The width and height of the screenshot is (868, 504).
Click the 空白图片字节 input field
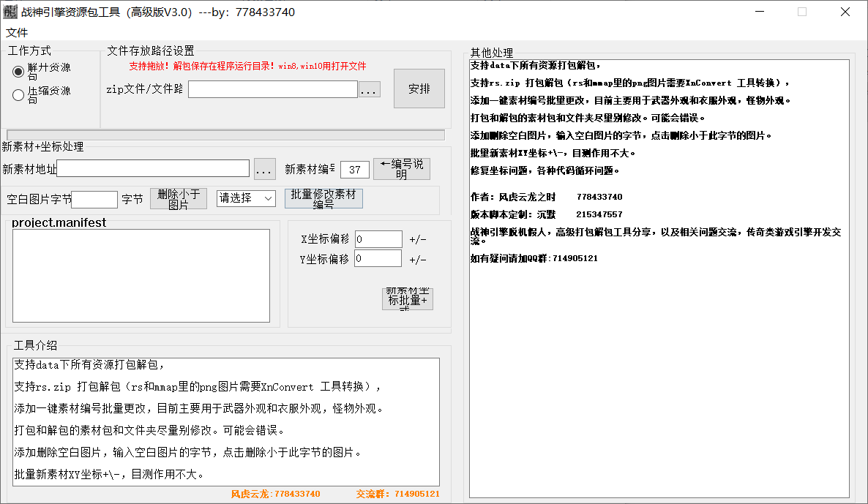[x=94, y=199]
